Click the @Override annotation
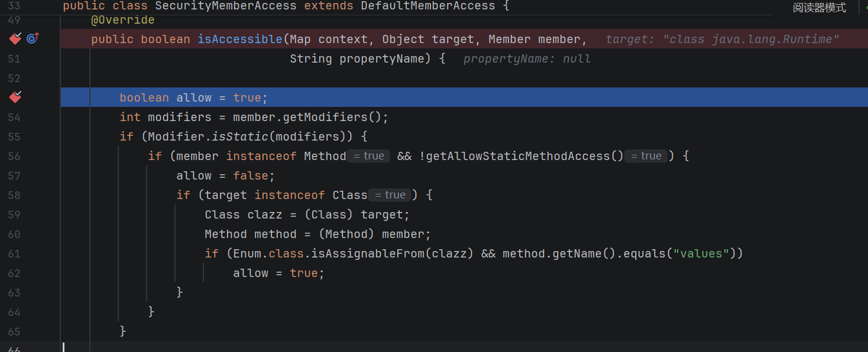 pos(123,19)
